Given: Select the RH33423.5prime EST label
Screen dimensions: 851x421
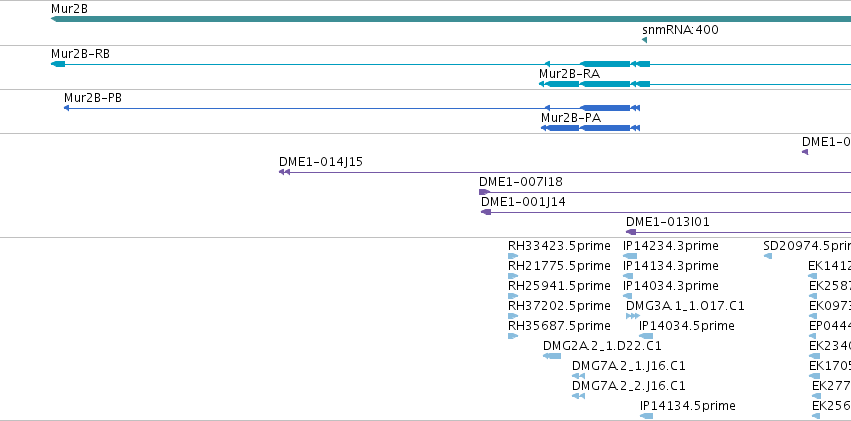Looking at the screenshot, I should [x=559, y=246].
